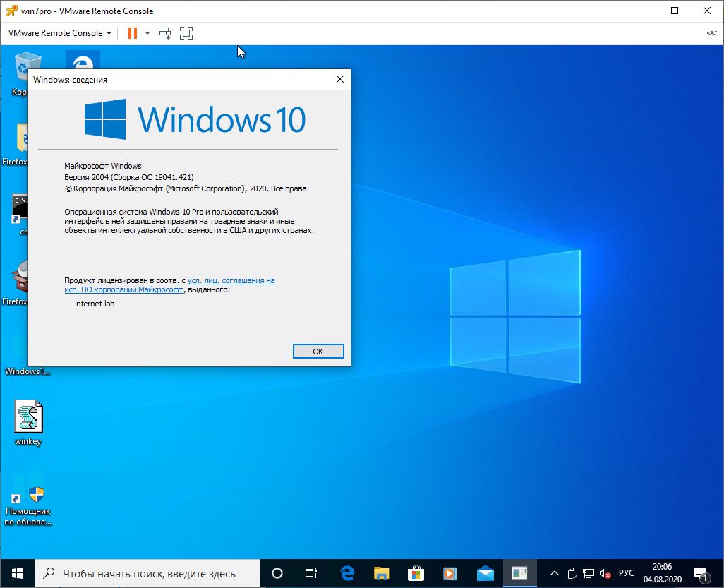Collapse toolbar using double chevron icon
Screen dimensions: 724x588
(711, 33)
